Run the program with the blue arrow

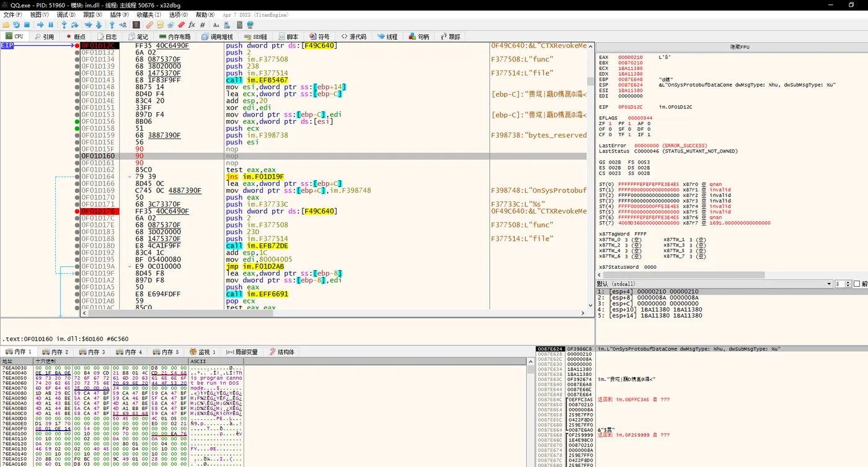pyautogui.click(x=41, y=25)
